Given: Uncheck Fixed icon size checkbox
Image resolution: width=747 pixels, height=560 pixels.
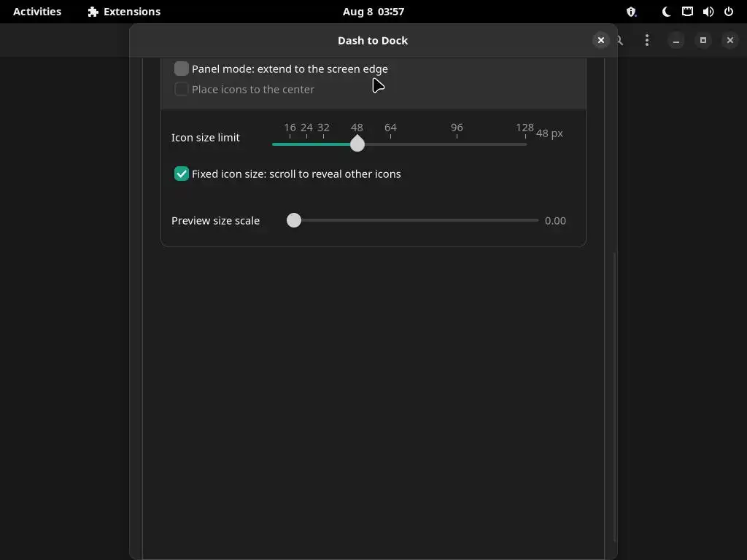Looking at the screenshot, I should coord(182,174).
